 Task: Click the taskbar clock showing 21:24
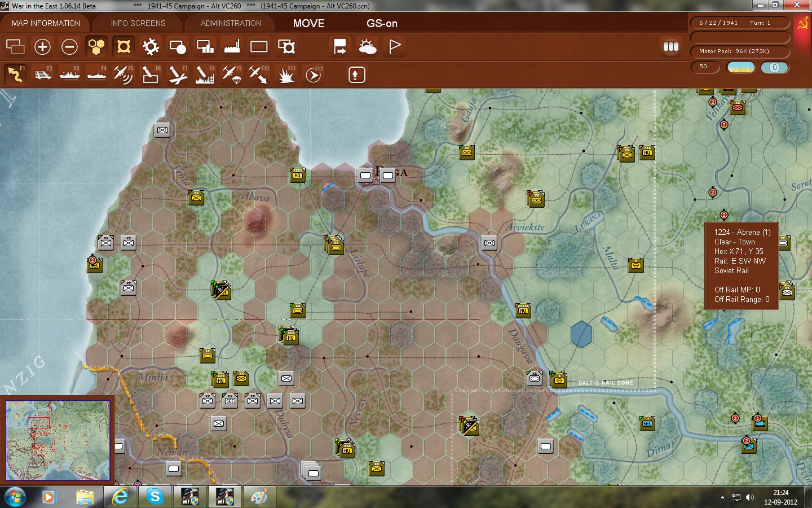780,497
